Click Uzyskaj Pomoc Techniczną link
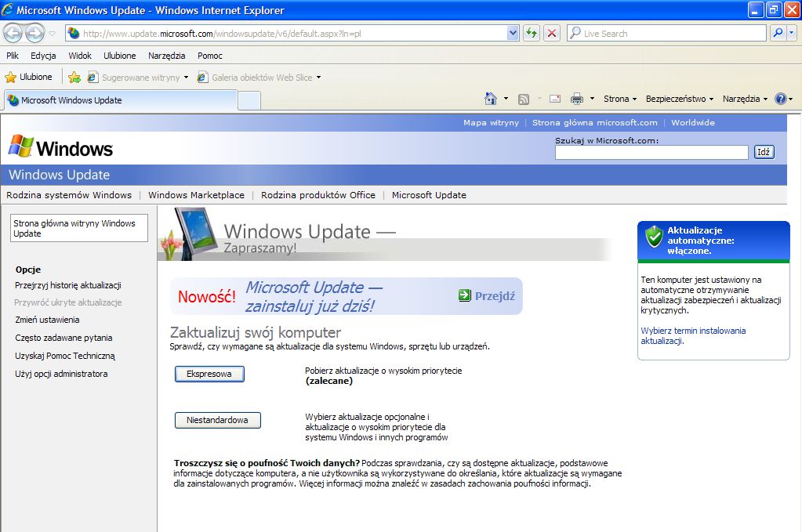 pos(65,356)
